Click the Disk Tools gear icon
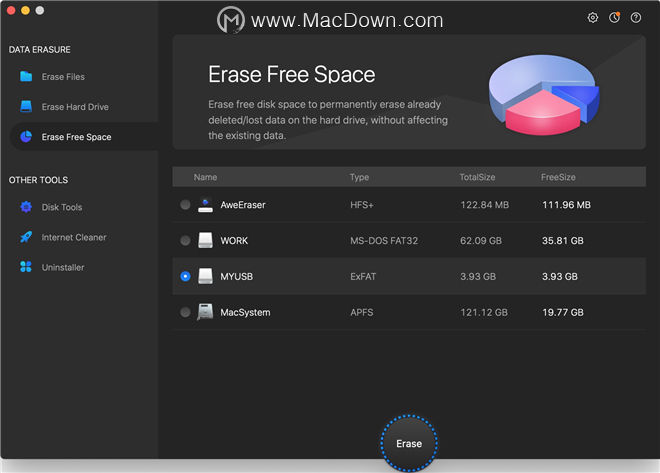Screen dimensions: 660x473 click(x=26, y=207)
